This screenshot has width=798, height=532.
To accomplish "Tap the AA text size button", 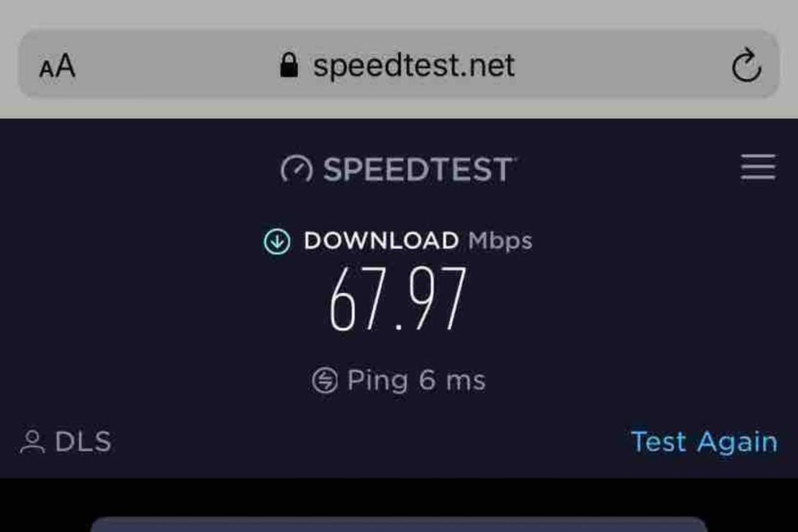I will (57, 66).
